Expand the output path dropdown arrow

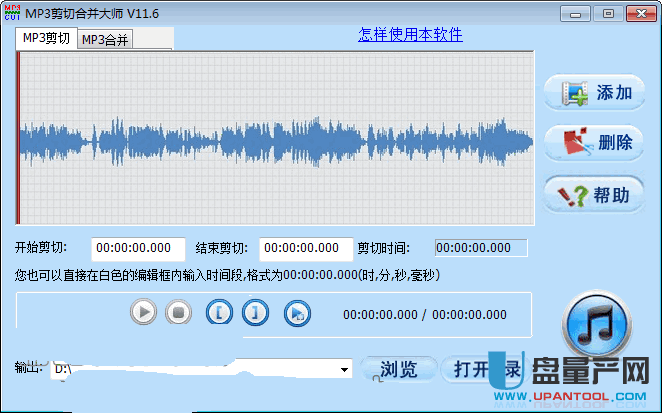[x=345, y=370]
